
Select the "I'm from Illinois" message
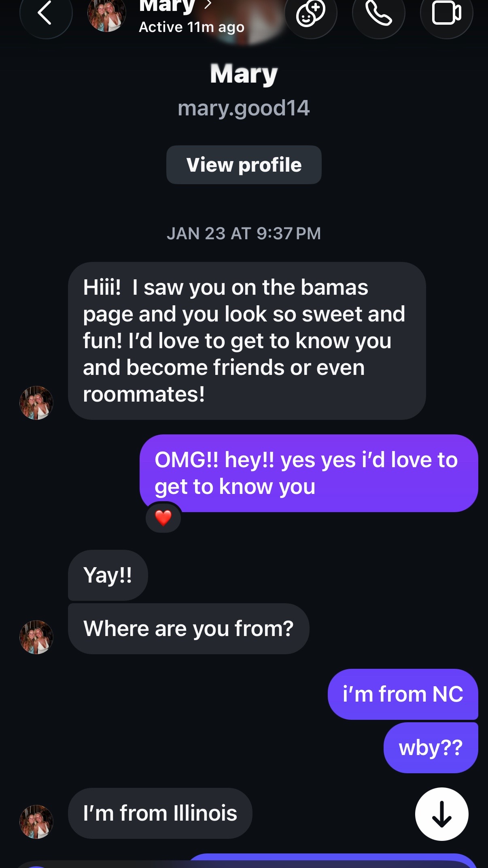(160, 813)
